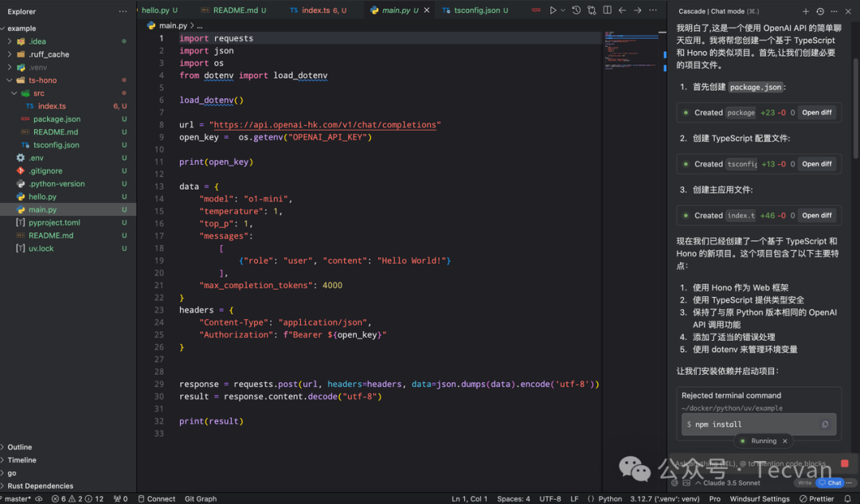Run the Python file with play icon
Viewport: 860px width, 504px height.
(553, 10)
